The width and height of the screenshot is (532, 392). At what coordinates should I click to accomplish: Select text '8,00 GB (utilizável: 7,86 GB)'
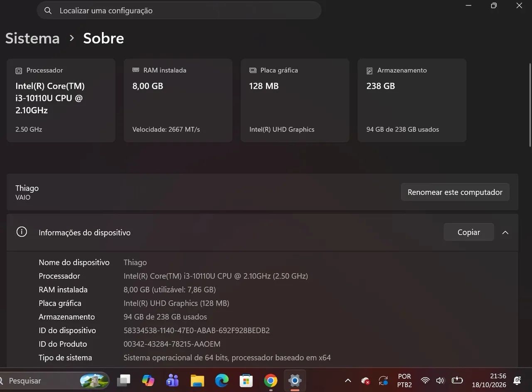[170, 290]
